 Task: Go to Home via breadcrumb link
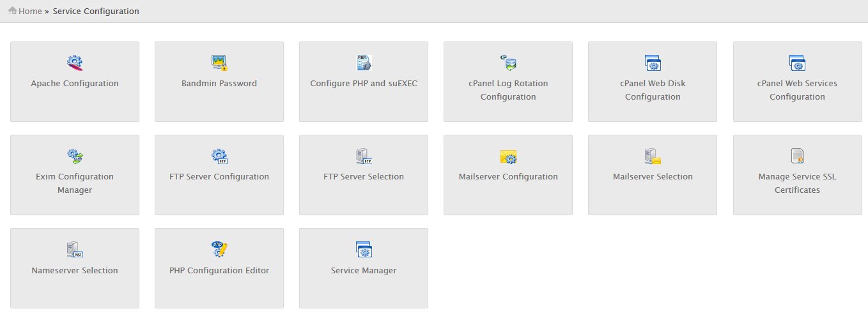tap(30, 11)
